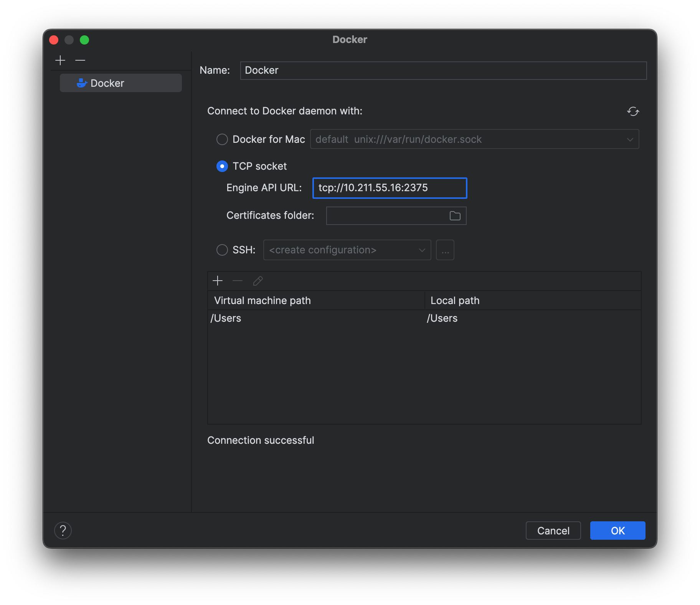Select /Users local path cell
The image size is (700, 605).
(533, 318)
